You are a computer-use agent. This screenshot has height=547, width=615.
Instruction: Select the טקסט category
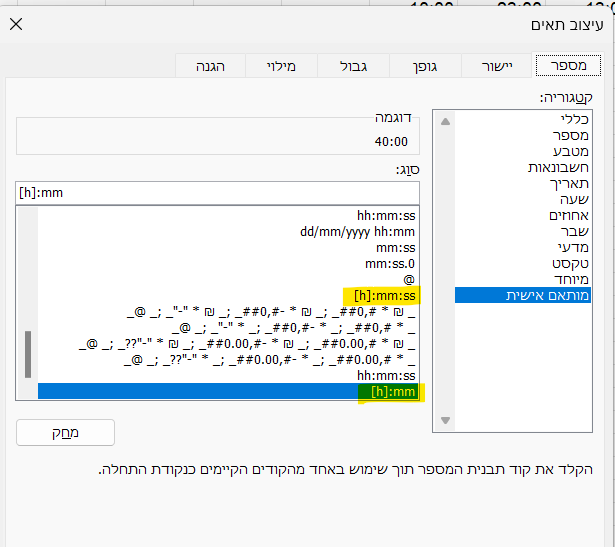(522, 264)
